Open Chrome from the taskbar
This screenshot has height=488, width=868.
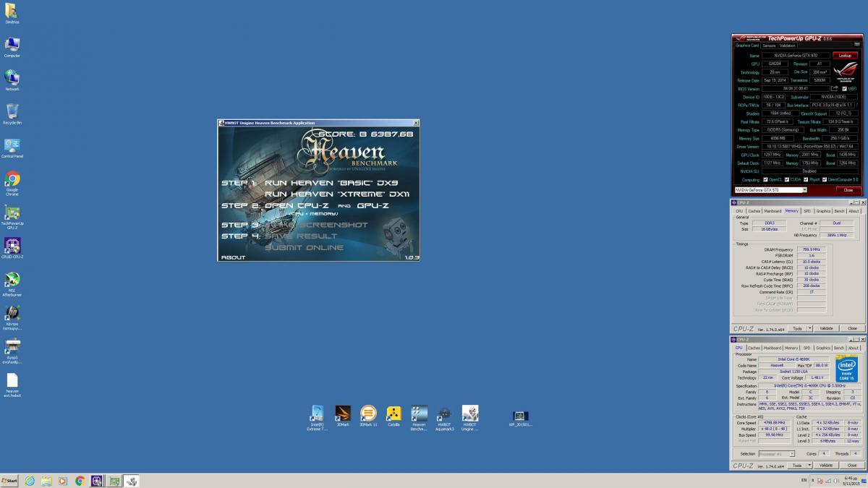pos(80,481)
